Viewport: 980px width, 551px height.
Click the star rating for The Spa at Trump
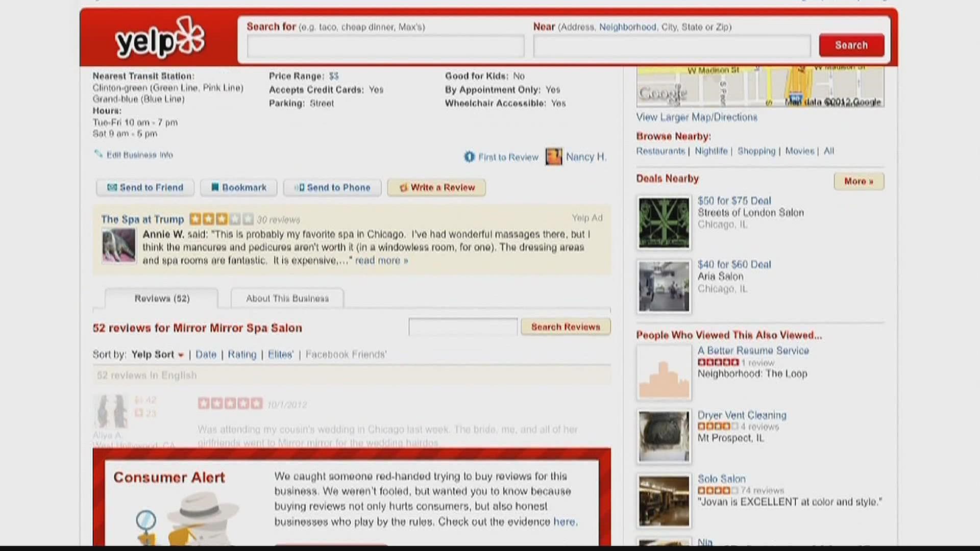(222, 219)
